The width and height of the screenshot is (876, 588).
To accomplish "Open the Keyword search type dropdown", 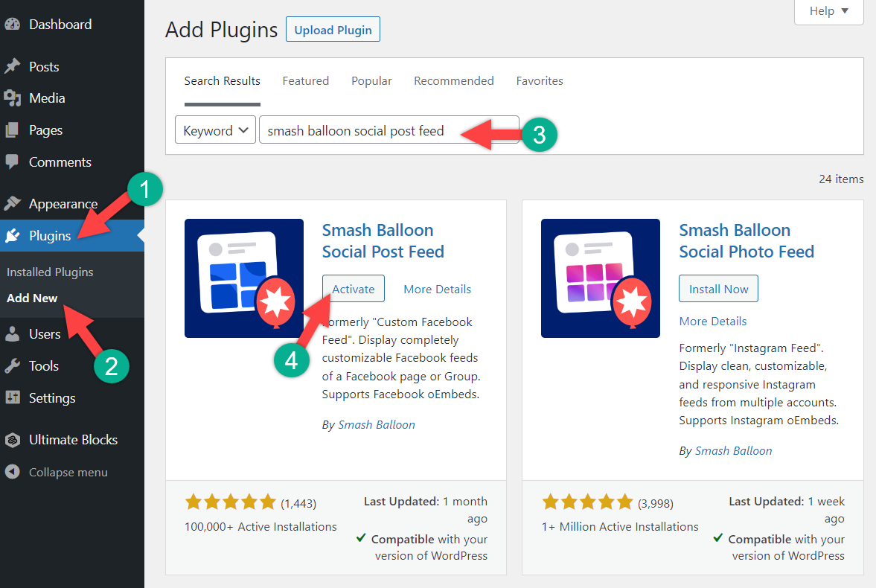I will click(216, 130).
